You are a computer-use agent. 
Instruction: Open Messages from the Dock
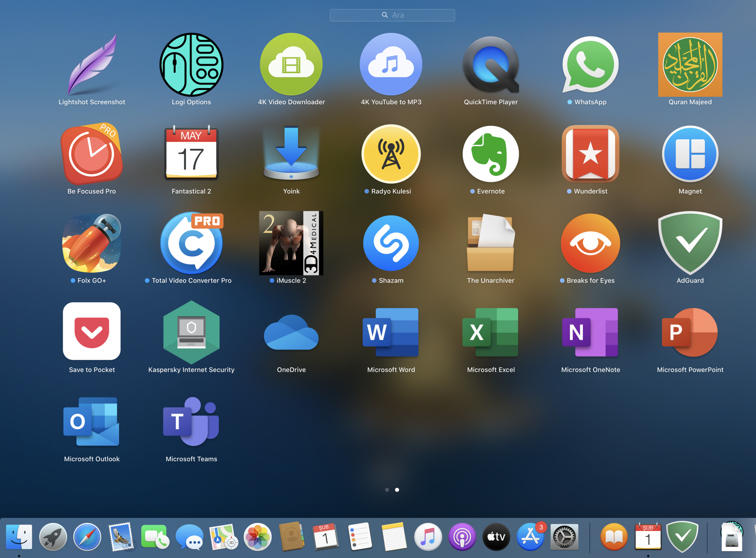coord(189,537)
